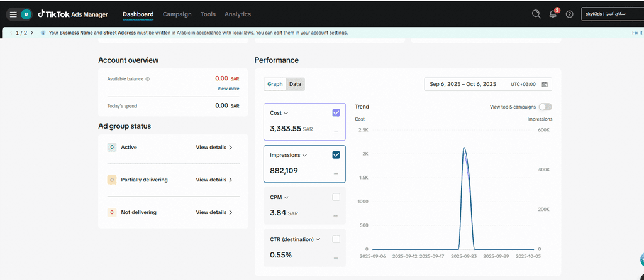The height and width of the screenshot is (280, 644).
Task: Click the Fix it link in banner
Action: 636,33
